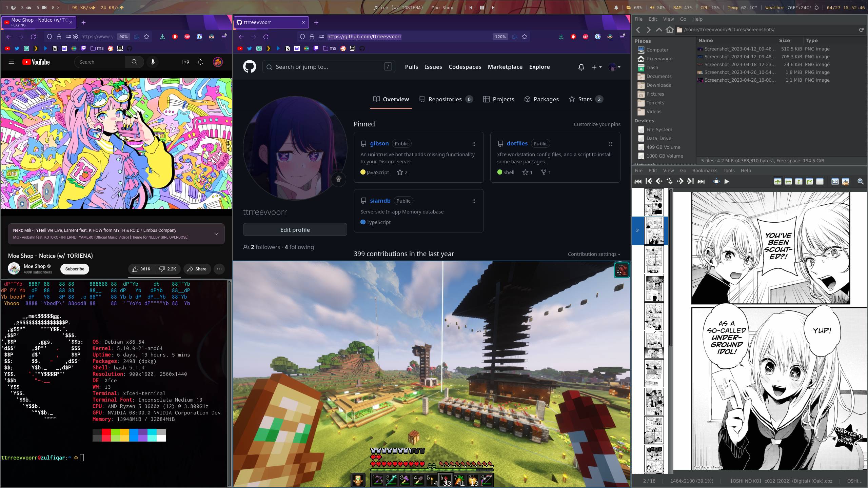Open siamdb pinned repo drag handle menu

coord(474,201)
